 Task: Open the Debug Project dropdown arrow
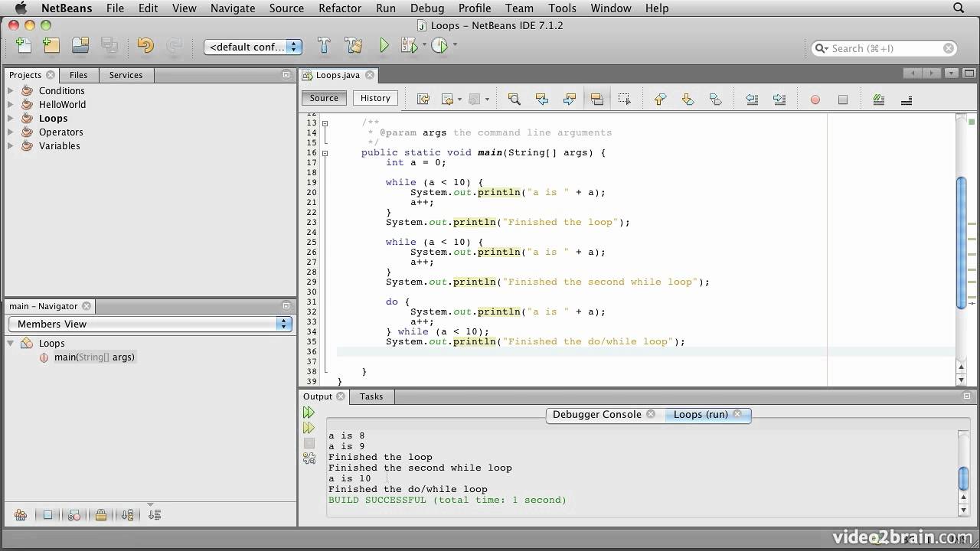[424, 45]
